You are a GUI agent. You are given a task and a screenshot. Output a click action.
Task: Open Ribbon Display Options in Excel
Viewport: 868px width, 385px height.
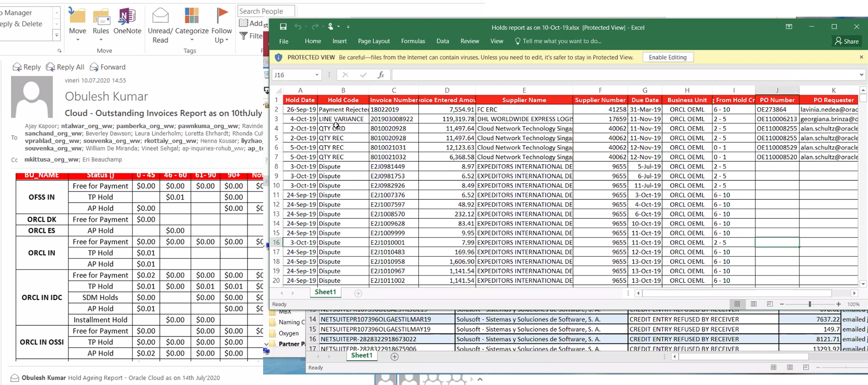point(789,27)
